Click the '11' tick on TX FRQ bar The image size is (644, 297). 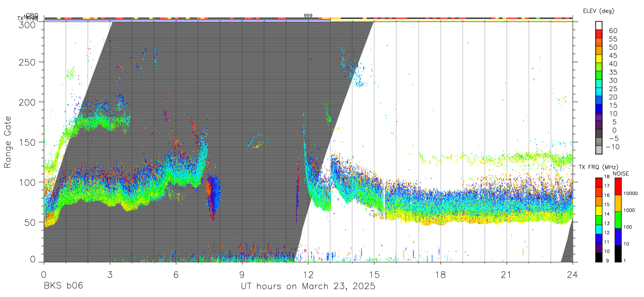click(608, 243)
